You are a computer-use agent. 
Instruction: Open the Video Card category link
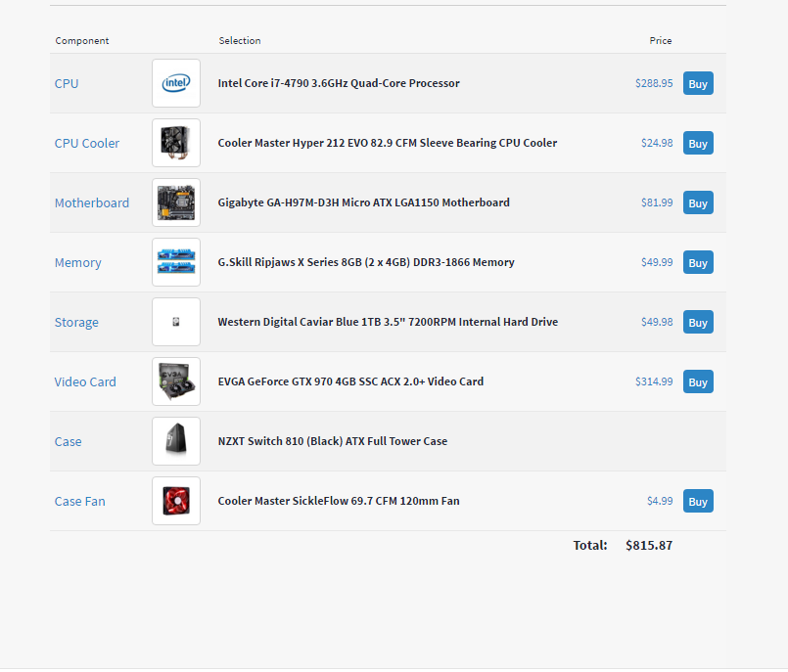point(85,382)
